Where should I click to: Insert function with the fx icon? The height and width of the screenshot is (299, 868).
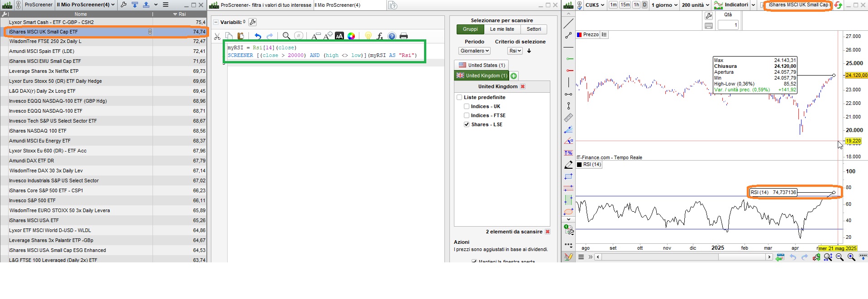(380, 36)
